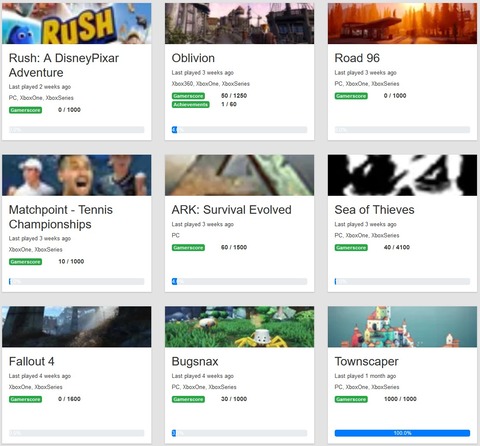Click the Gamerscore badge on Matchpoint card
Screen dimensions: 480x446
tap(25, 262)
